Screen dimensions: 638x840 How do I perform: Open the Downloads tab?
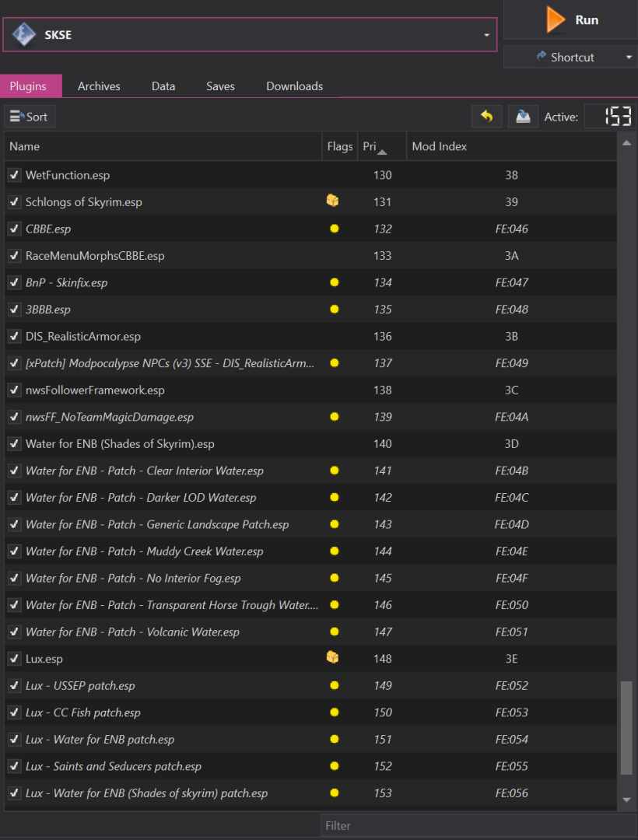tap(295, 86)
